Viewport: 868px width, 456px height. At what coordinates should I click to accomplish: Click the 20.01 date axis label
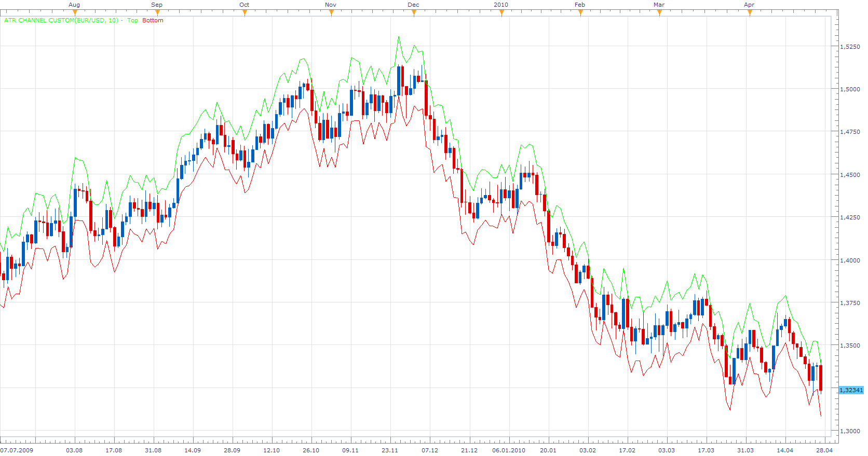[548, 450]
